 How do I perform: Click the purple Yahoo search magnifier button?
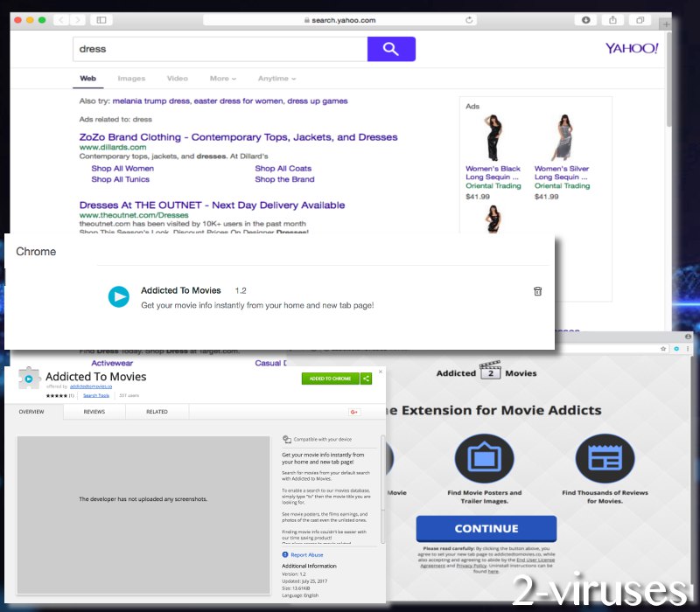tap(391, 49)
